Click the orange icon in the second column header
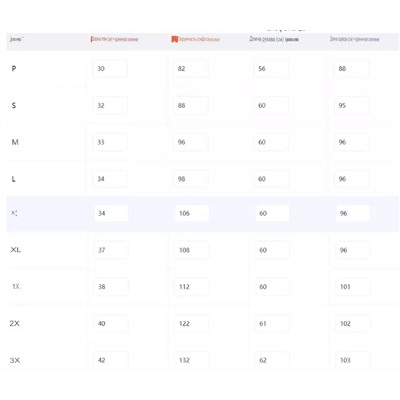Image resolution: width=400 pixels, height=400 pixels. point(174,39)
